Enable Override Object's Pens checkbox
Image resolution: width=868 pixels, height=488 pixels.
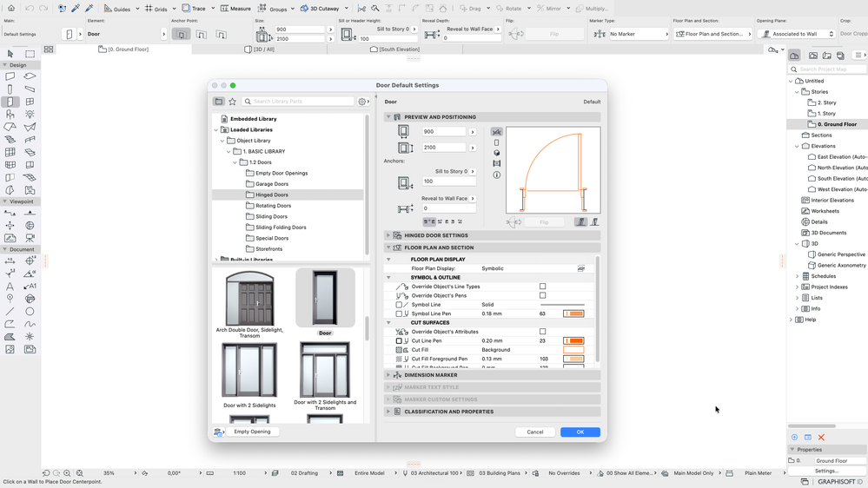pyautogui.click(x=542, y=295)
